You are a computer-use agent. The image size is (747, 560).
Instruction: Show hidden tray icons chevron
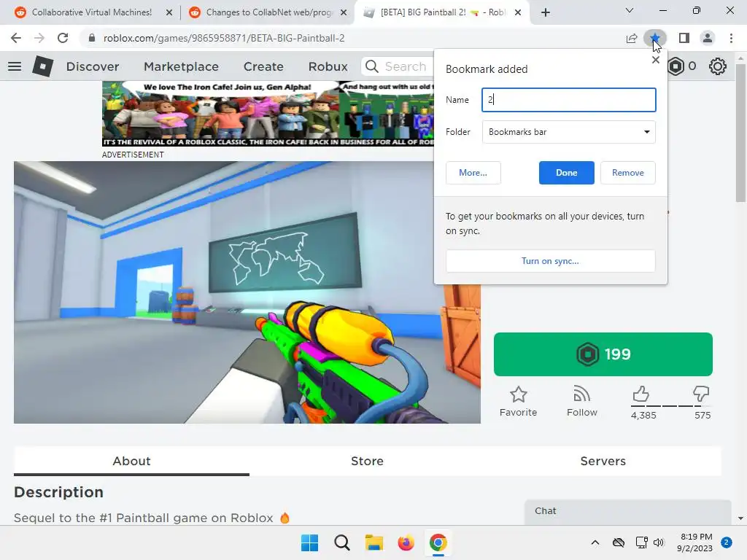595,542
